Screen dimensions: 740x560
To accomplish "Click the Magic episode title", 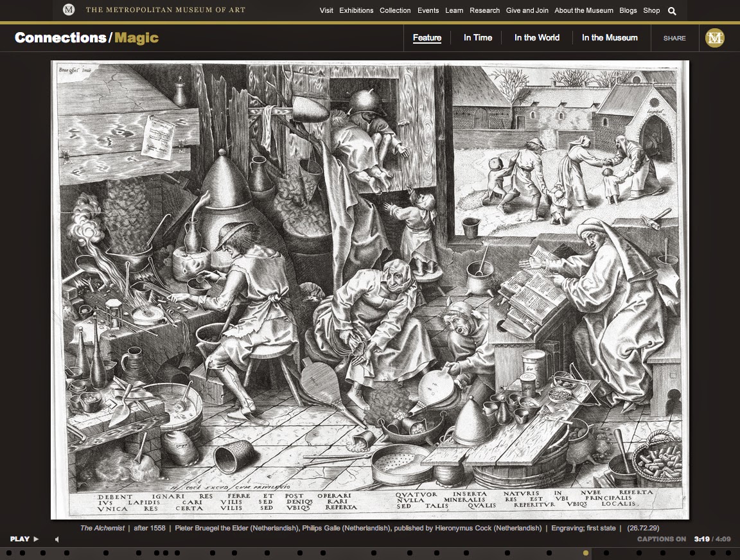I will point(136,38).
